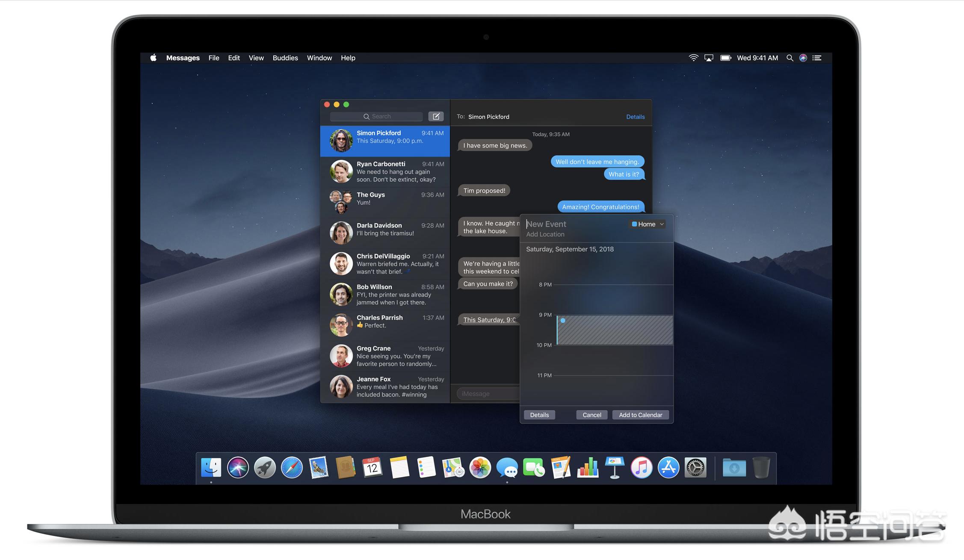Open Maps icon in Dock

click(x=453, y=467)
